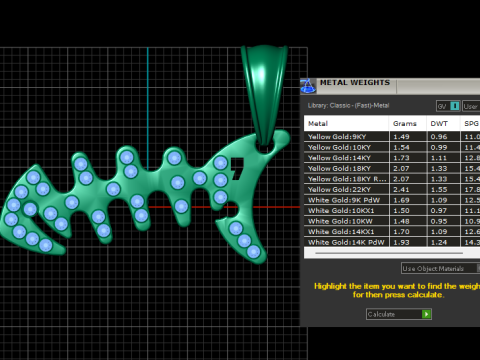Select the White Gold:14KX1 row
The width and height of the screenshot is (480, 360).
(x=392, y=232)
